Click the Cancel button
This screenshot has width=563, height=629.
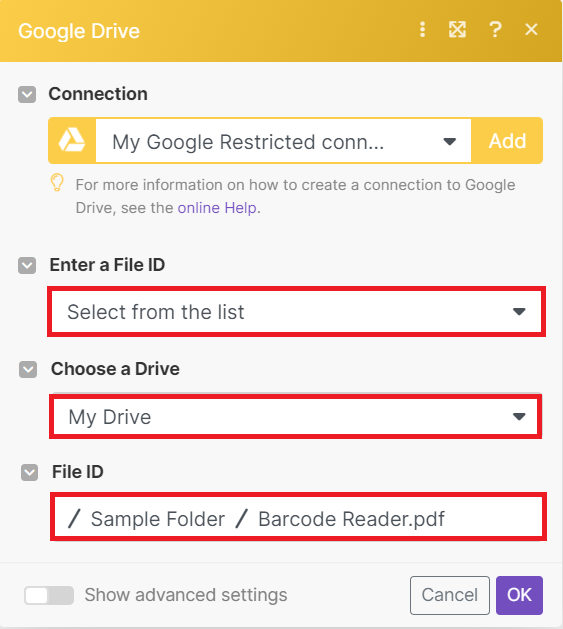point(450,595)
